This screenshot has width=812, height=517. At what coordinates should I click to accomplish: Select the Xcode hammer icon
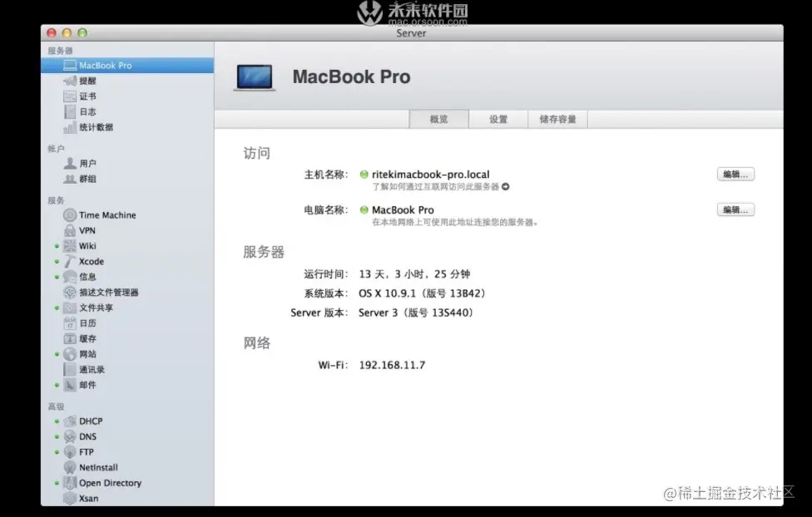(70, 261)
